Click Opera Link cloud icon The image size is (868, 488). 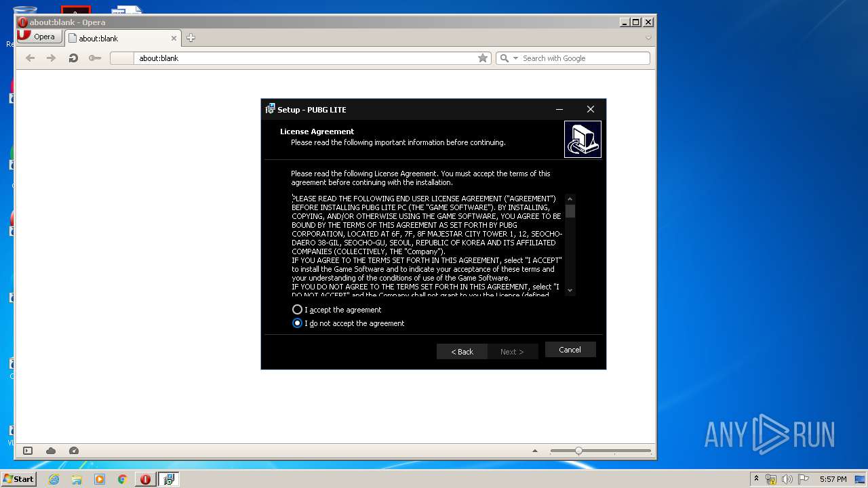point(51,451)
